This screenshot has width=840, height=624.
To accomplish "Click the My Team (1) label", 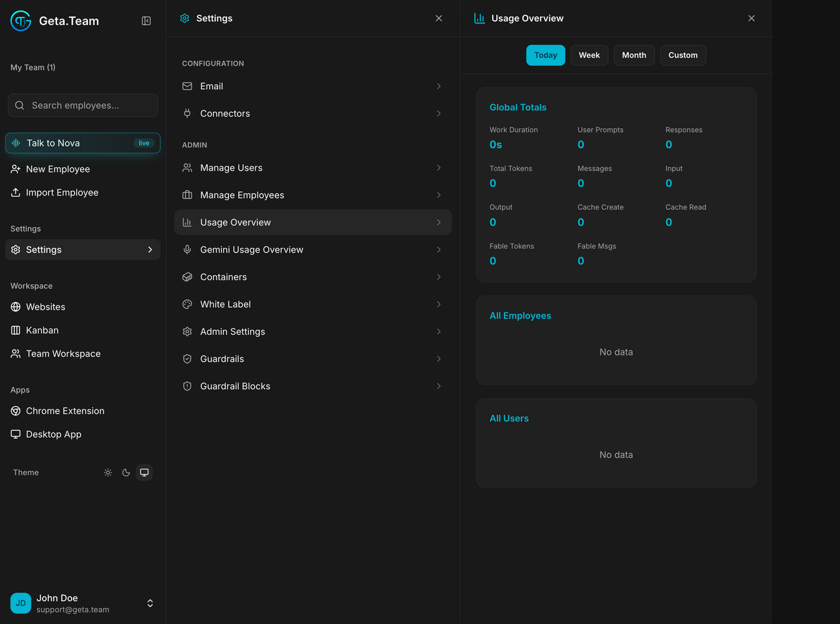I will pyautogui.click(x=33, y=68).
